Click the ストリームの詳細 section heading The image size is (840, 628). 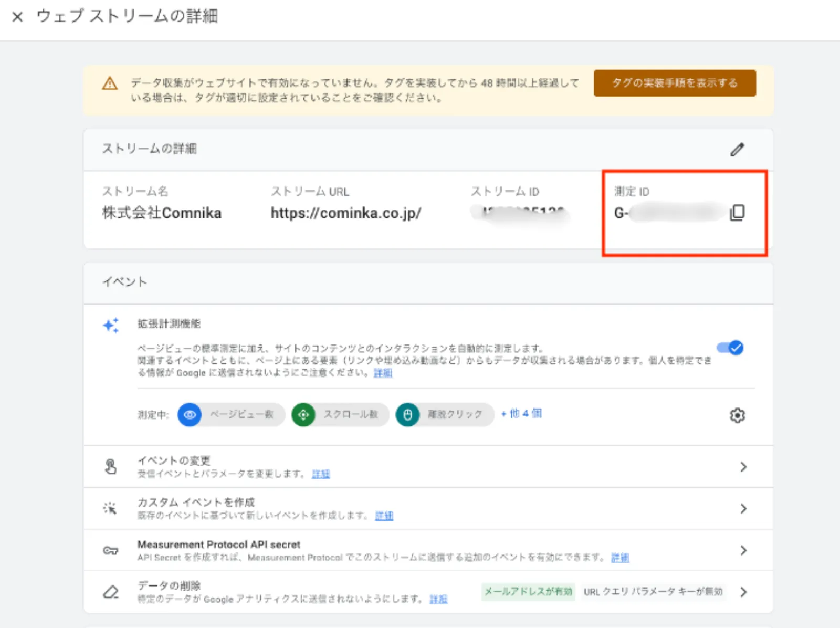[149, 149]
